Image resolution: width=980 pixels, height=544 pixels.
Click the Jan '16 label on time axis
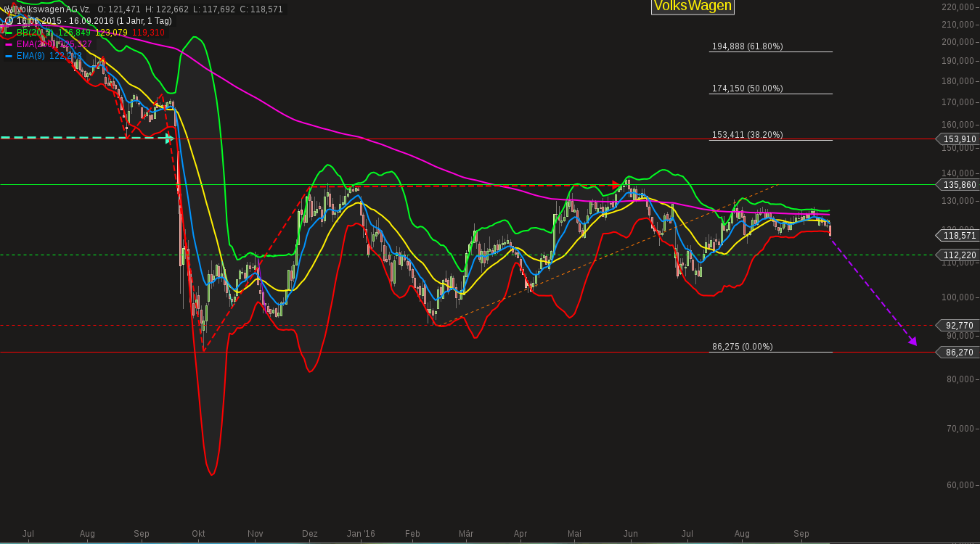[x=361, y=534]
